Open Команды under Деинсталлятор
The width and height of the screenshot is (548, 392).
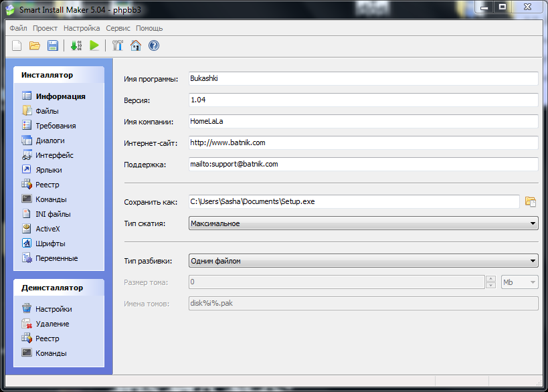[44, 353]
